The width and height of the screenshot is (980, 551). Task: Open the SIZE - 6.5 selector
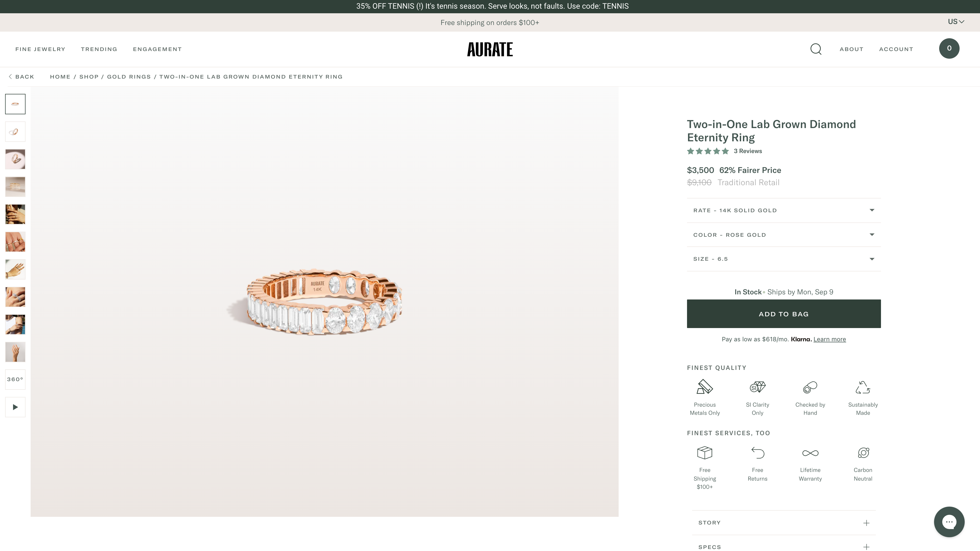[x=783, y=259]
